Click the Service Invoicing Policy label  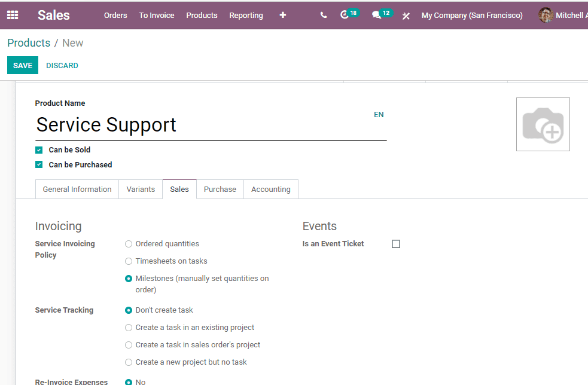pyautogui.click(x=65, y=249)
